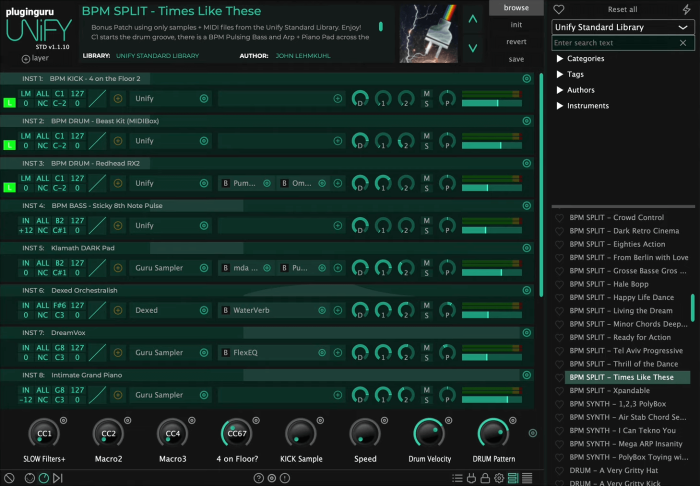
Task: Click the init option
Action: coord(516,25)
